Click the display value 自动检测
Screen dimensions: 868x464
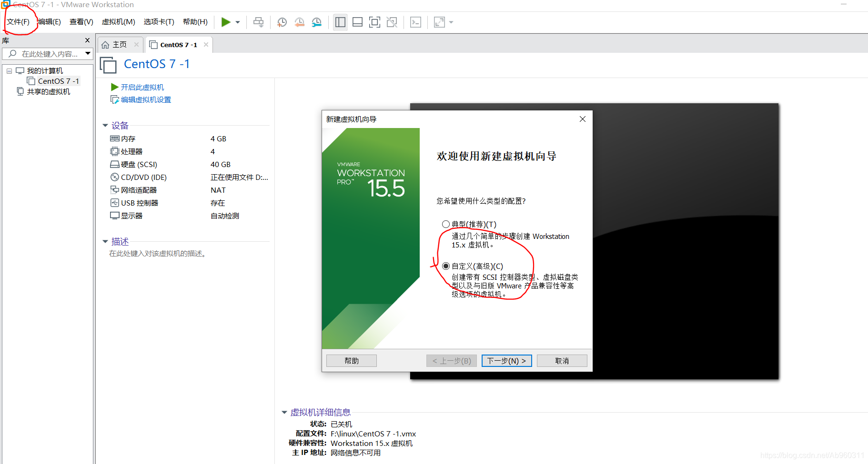225,216
